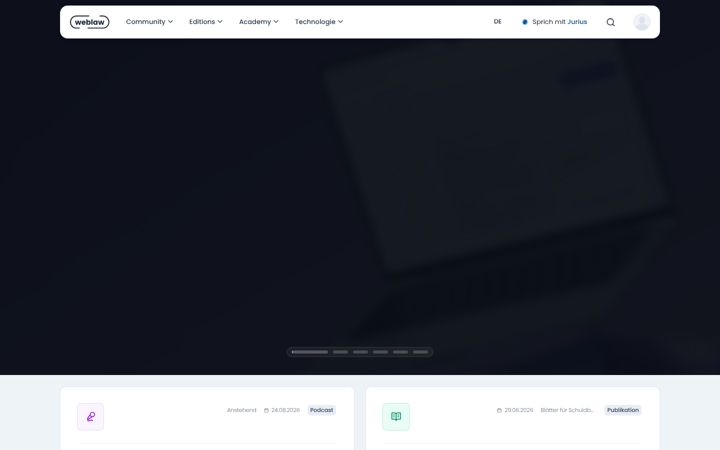The image size is (720, 450).
Task: Jump to the last carousel slide indicator
Action: click(x=420, y=352)
